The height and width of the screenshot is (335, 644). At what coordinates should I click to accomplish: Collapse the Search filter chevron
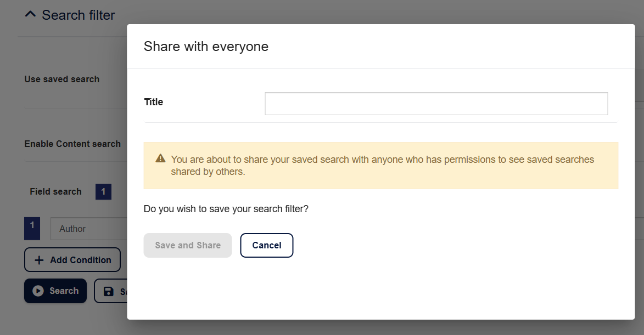pos(30,15)
